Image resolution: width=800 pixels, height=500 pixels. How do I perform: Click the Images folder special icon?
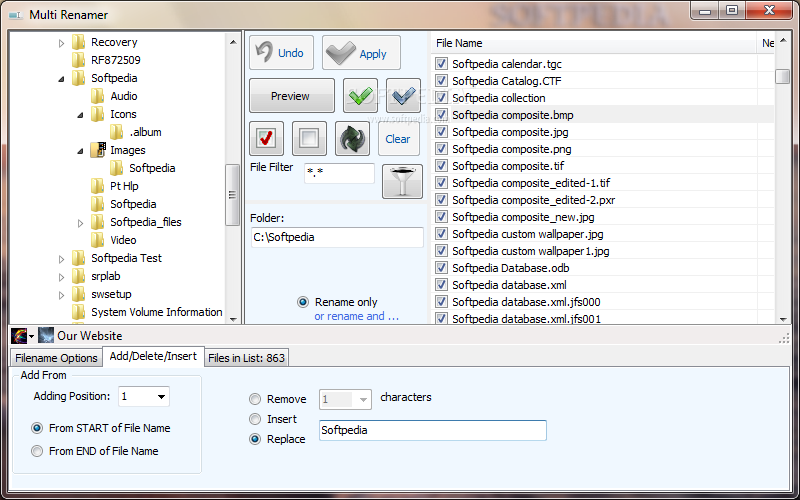pyautogui.click(x=97, y=149)
